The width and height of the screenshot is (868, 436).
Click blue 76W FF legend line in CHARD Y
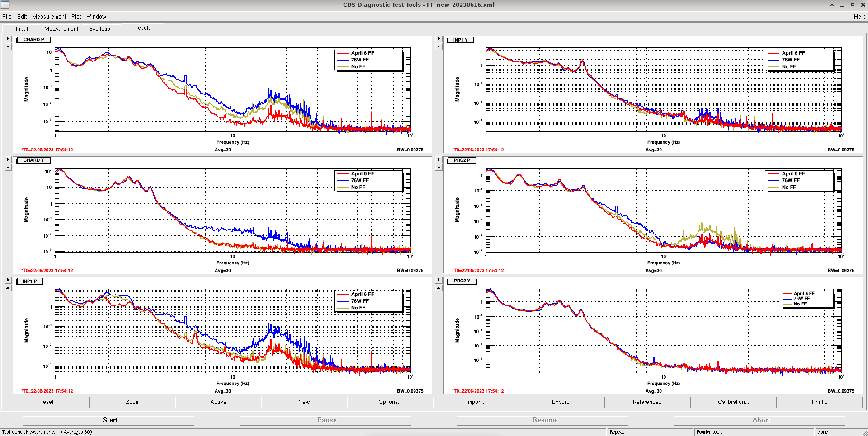point(343,181)
